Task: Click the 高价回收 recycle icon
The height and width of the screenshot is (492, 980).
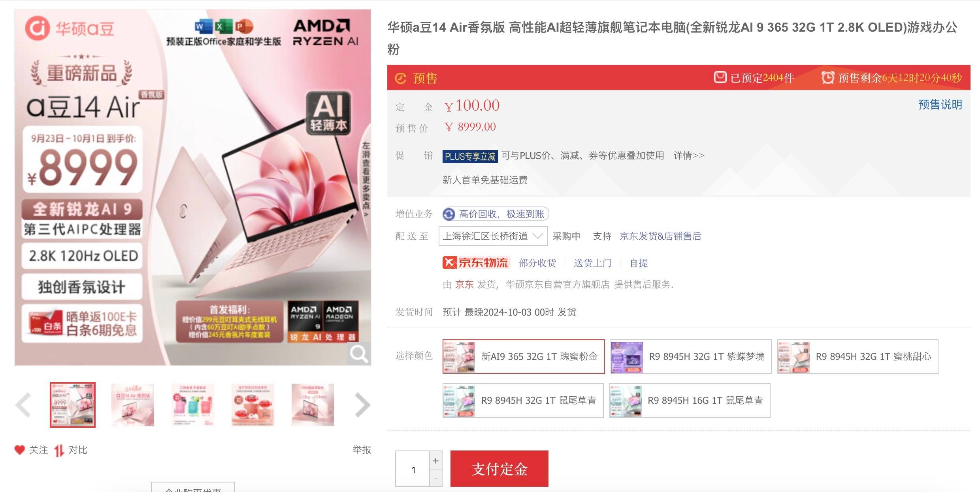Action: (449, 214)
